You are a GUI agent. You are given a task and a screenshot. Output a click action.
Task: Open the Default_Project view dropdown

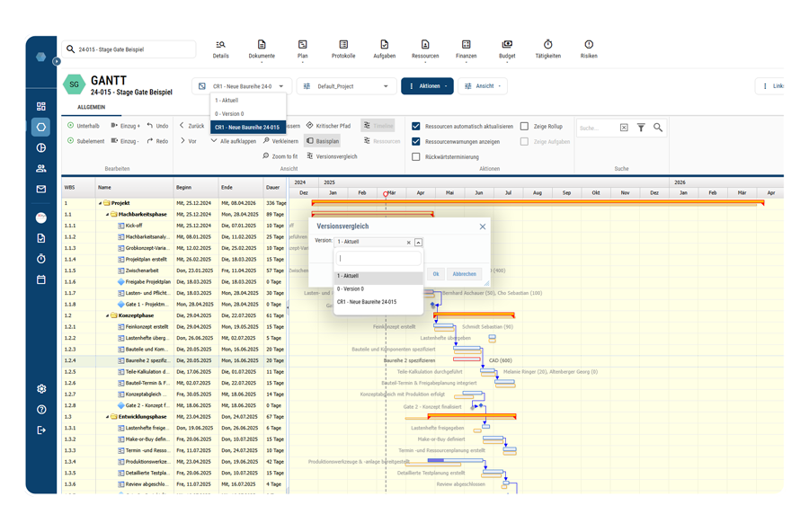click(x=346, y=86)
